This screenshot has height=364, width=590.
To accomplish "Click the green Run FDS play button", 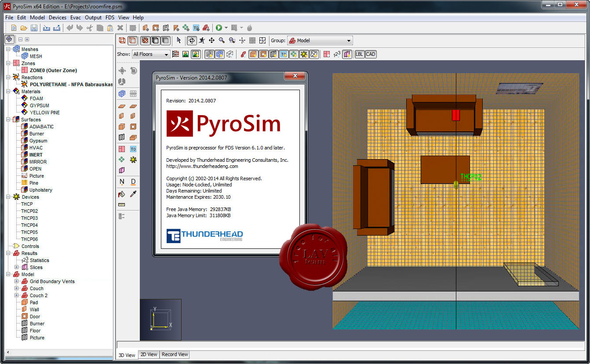I will click(219, 28).
